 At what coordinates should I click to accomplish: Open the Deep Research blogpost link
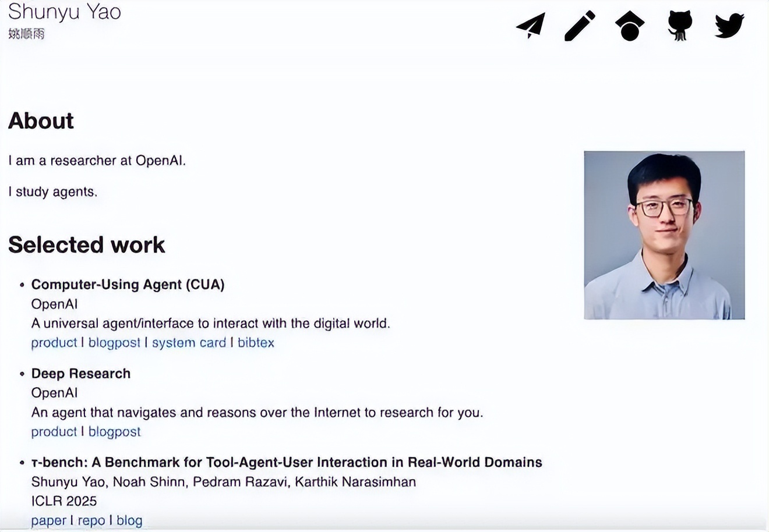[114, 432]
